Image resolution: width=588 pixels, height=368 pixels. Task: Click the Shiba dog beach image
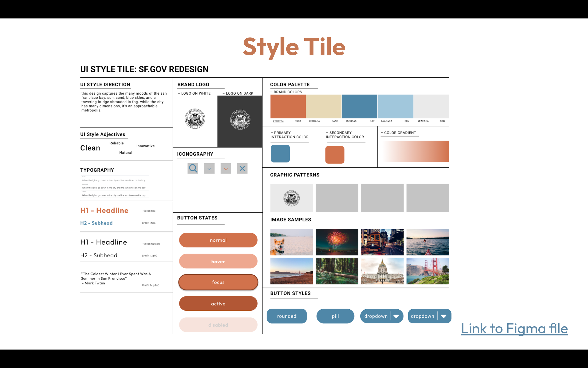click(291, 242)
